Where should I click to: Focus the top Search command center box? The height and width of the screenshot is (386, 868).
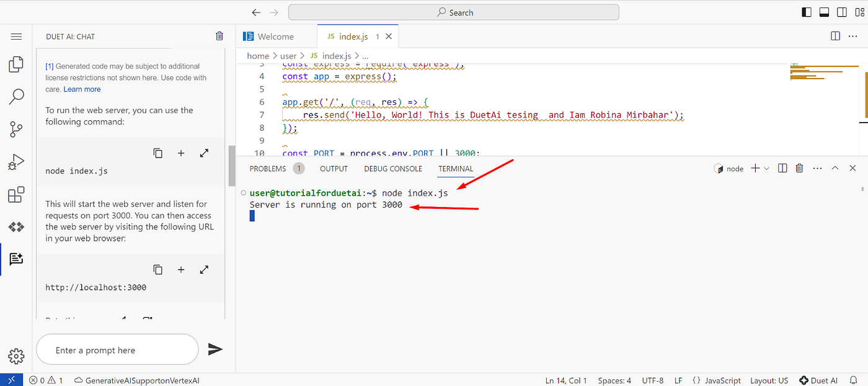pos(453,12)
